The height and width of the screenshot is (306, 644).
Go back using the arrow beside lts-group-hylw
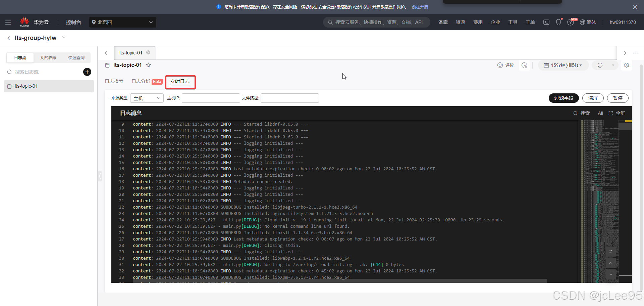[x=9, y=38]
